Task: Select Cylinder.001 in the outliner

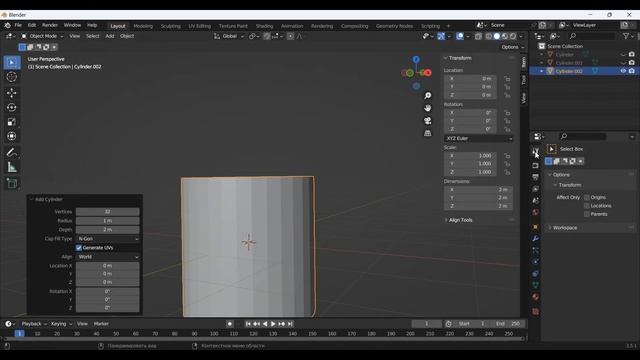Action: 569,63
